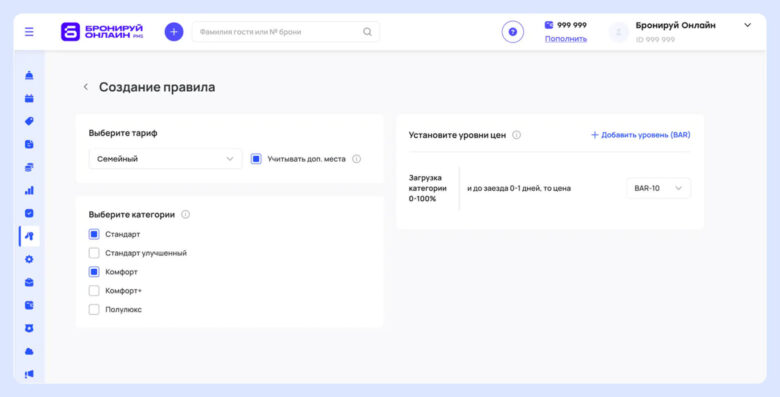Click the Бронируй Онлайн account name

tap(675, 25)
